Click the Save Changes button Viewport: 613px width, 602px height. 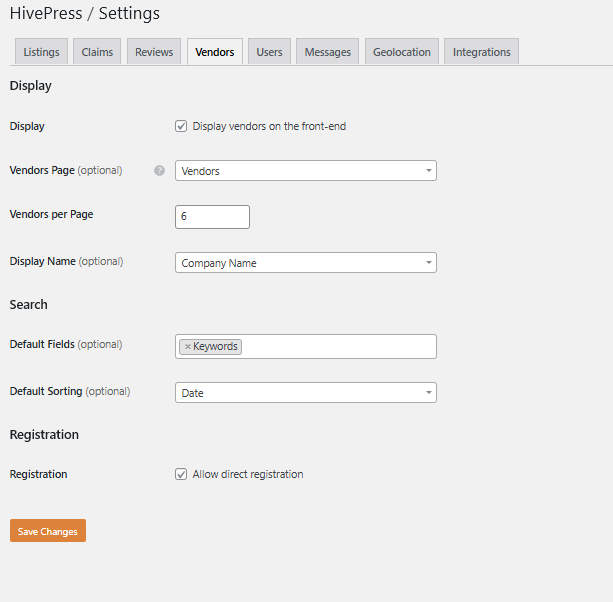coord(48,530)
